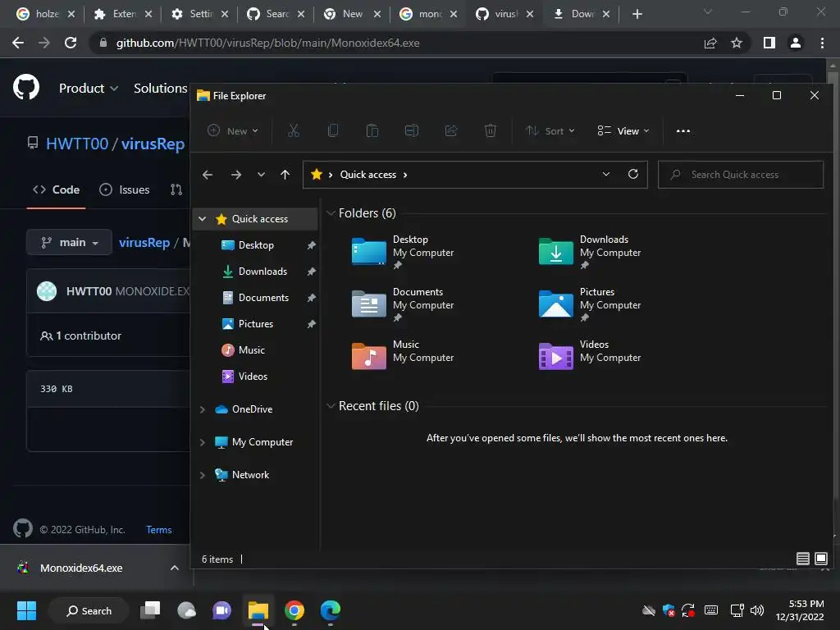Screen dimensions: 840x630
Task: Click the Cut scissors icon in File Explorer
Action: [293, 130]
